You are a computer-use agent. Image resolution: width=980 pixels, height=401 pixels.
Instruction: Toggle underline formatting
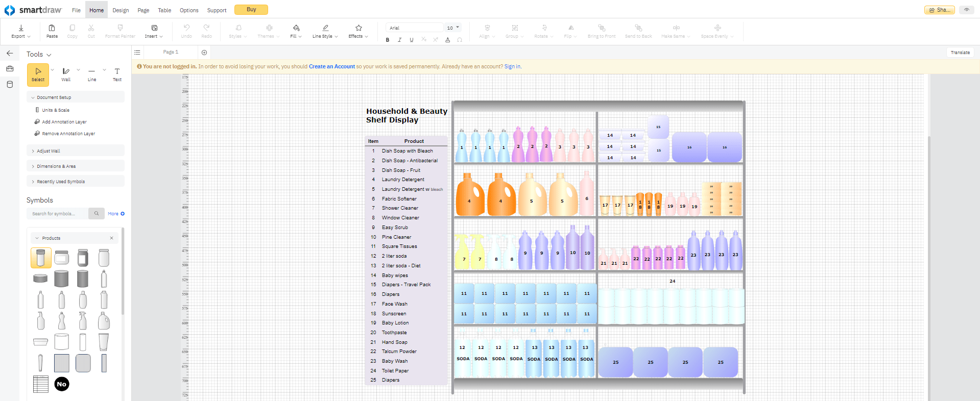(x=412, y=40)
